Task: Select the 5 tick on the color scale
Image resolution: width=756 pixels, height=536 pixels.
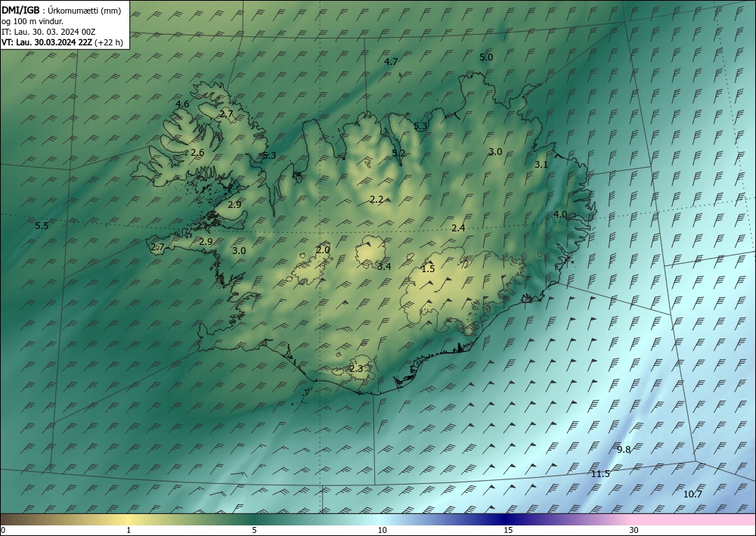Action: (254, 530)
